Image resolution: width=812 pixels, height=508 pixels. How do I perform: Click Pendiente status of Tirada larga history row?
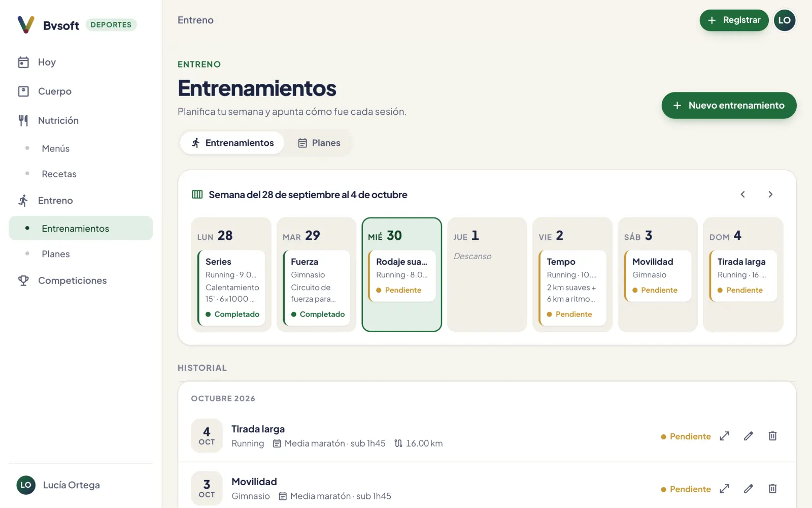[686, 436]
